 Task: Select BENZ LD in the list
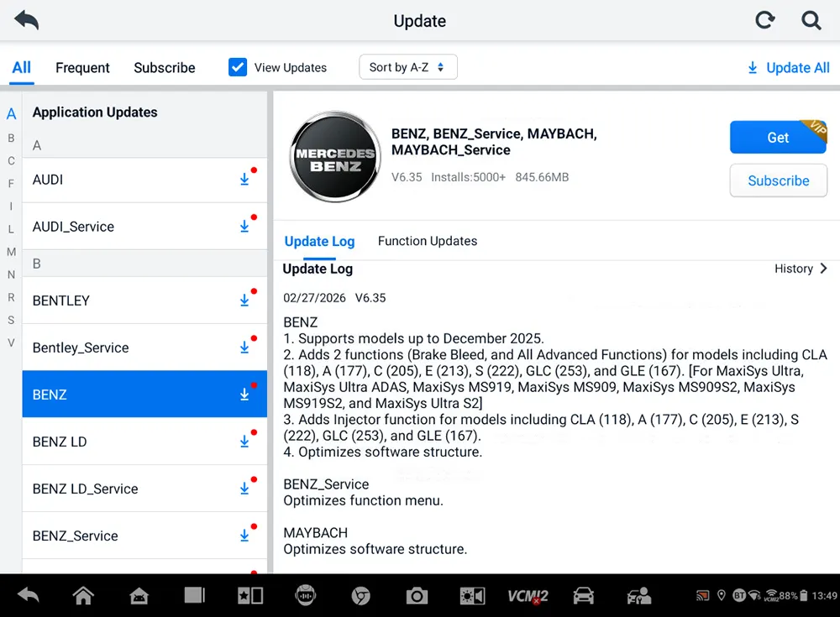(x=144, y=442)
